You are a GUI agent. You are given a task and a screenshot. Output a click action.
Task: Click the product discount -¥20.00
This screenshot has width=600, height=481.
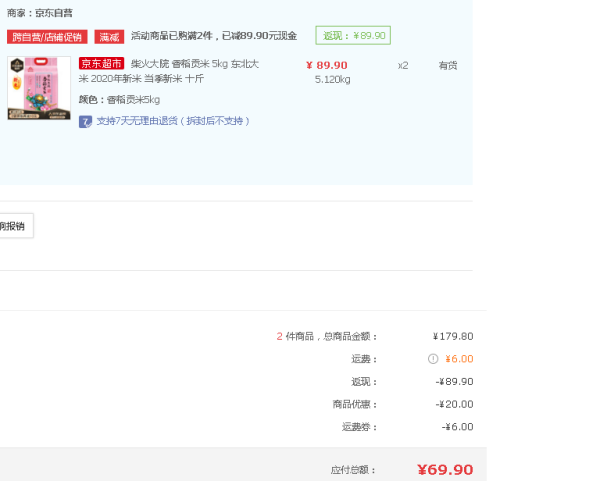pos(455,404)
